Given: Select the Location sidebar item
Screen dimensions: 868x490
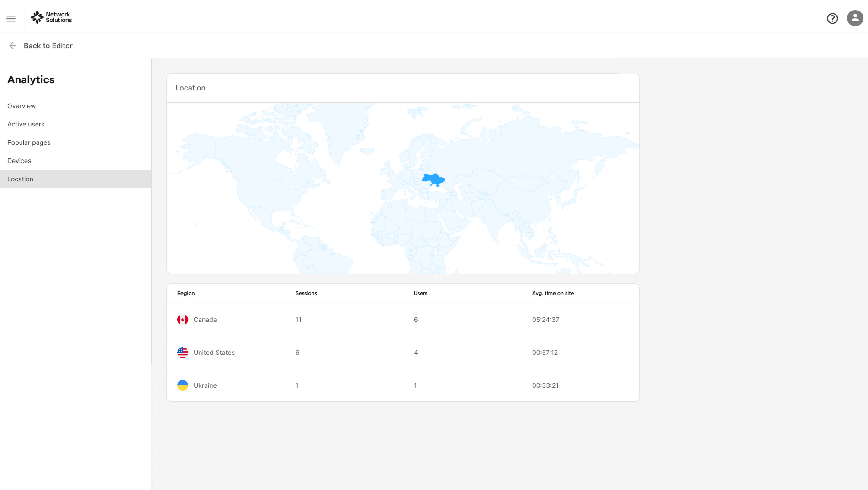Looking at the screenshot, I should point(75,179).
